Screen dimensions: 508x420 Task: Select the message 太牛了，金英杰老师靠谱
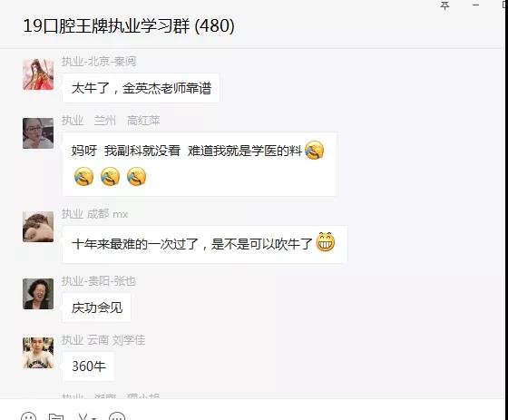click(x=141, y=88)
